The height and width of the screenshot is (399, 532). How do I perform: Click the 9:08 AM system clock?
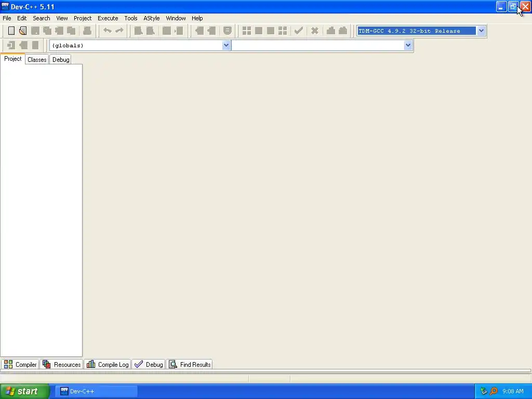point(513,391)
